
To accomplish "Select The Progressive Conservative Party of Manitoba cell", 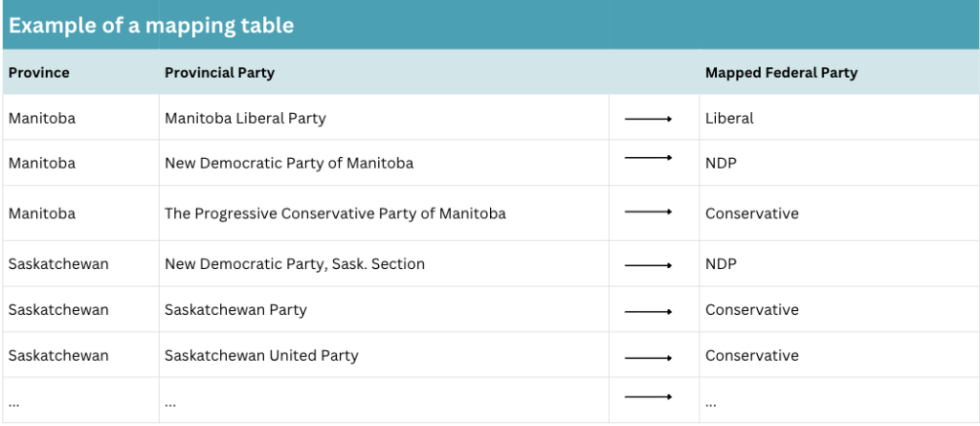I will point(335,213).
